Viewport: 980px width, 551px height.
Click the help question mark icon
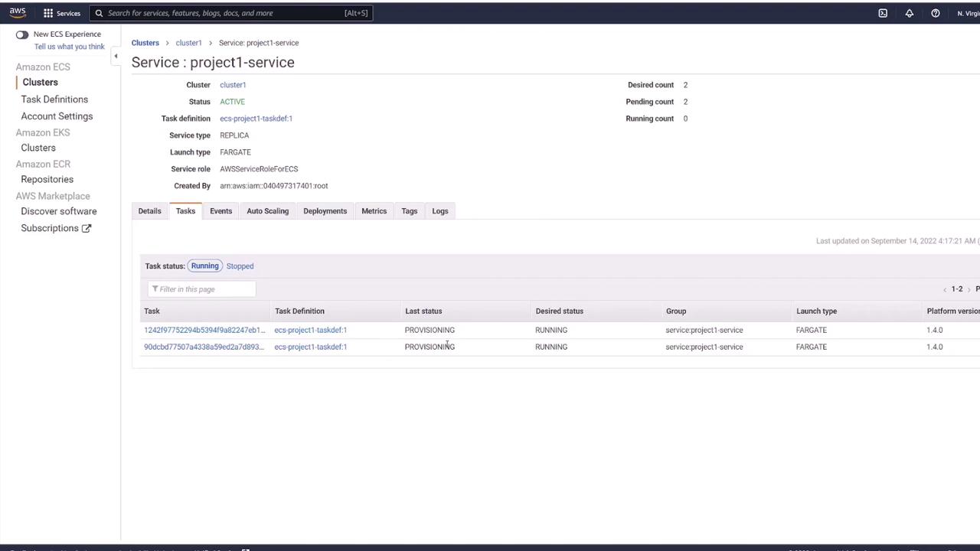[936, 13]
